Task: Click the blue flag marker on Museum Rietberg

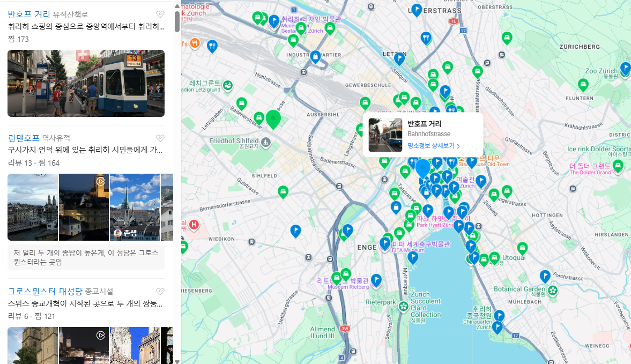Action: pyautogui.click(x=376, y=280)
